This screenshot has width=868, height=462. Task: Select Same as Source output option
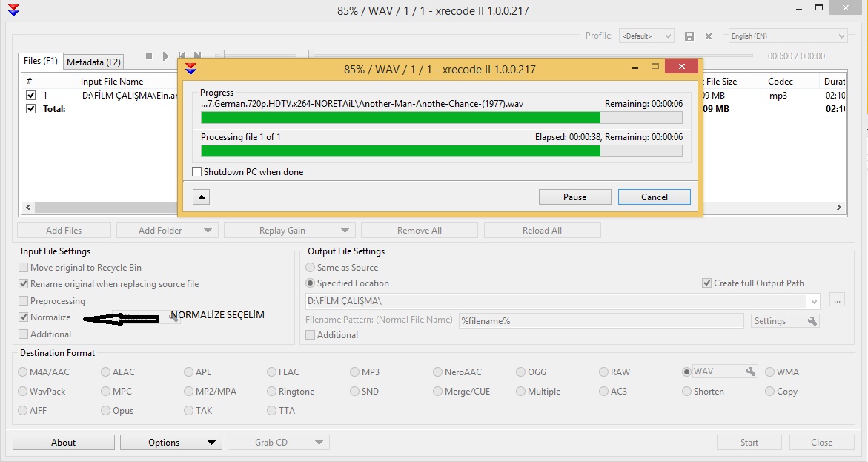click(311, 268)
